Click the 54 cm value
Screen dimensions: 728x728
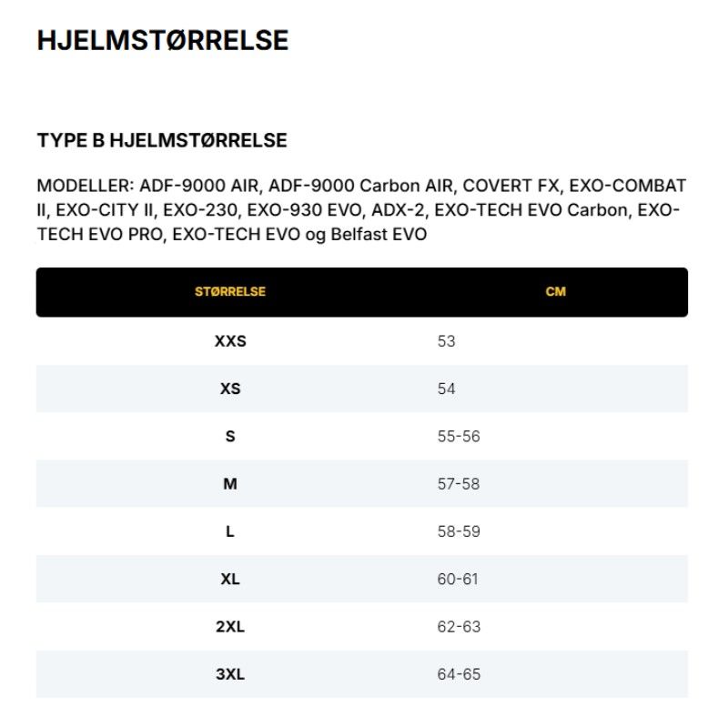click(x=446, y=389)
